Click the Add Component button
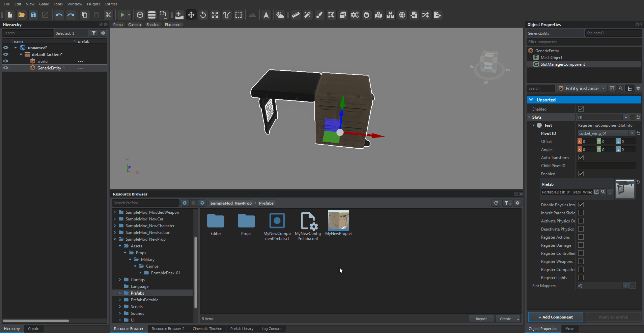Screen dimensions: 644x333 click(555, 317)
